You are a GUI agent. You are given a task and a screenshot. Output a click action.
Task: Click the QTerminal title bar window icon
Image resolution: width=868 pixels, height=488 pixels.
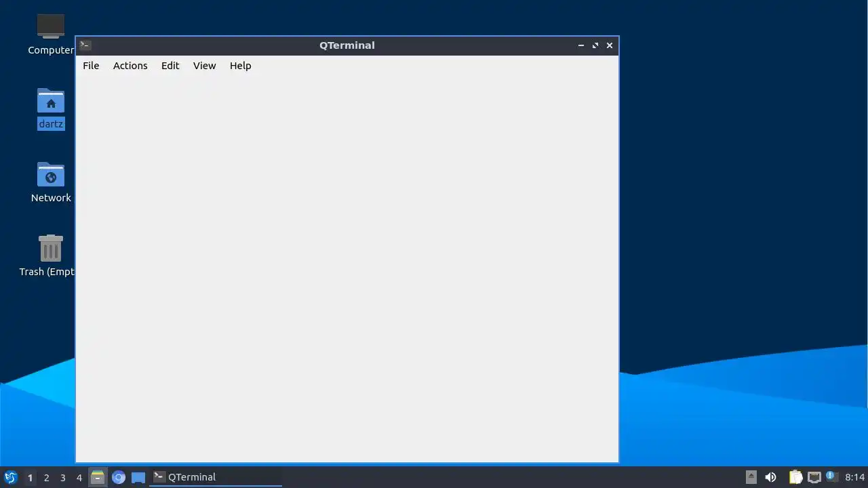pyautogui.click(x=85, y=45)
